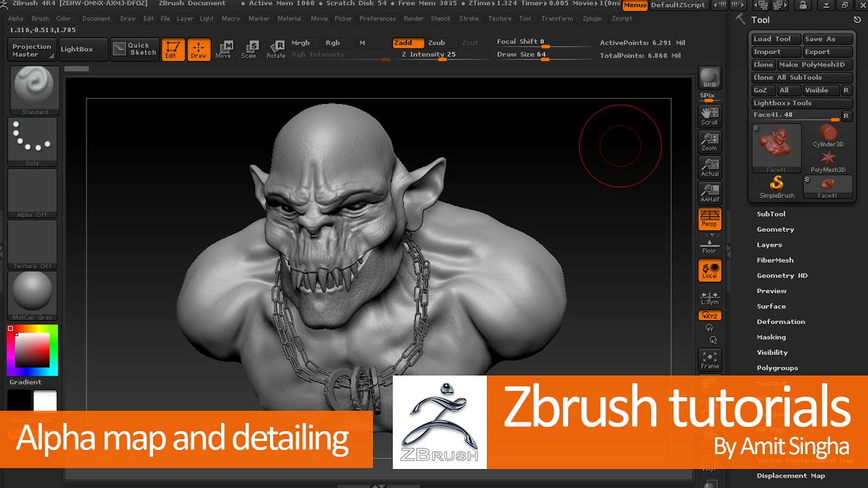This screenshot has height=488, width=868.
Task: Restore Tool palette configuration icon
Action: coord(857,20)
